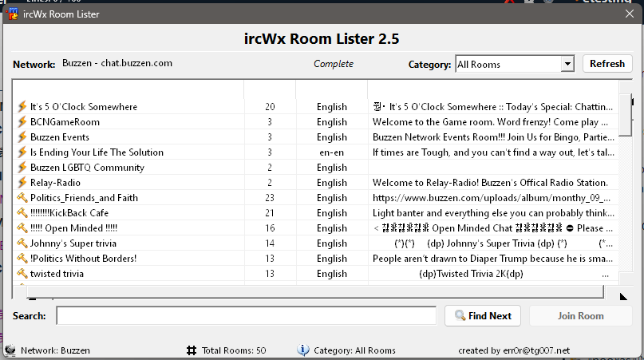Click the horizontal scrollbar of room list
The width and height of the screenshot is (644, 360).
pos(315,291)
